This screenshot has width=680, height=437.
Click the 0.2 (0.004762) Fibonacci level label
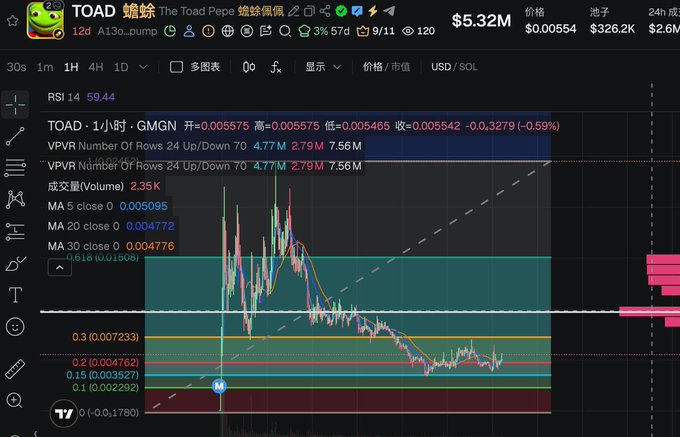(x=105, y=362)
